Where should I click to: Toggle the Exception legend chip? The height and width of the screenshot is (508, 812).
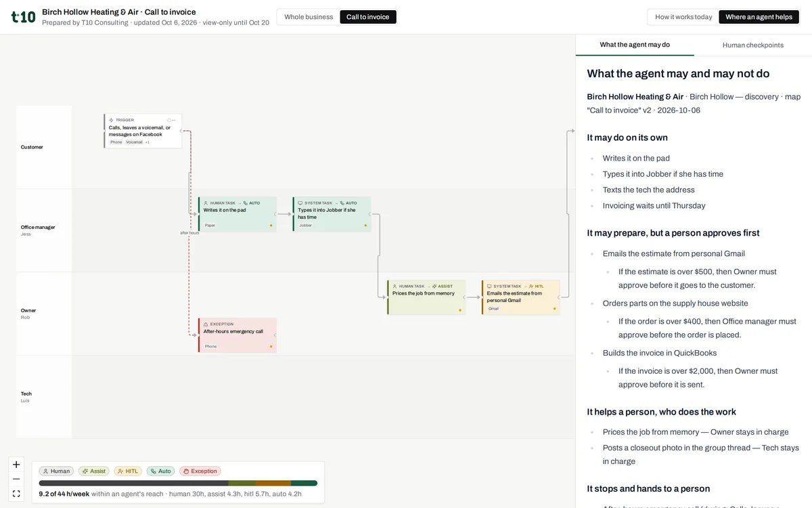tap(200, 471)
